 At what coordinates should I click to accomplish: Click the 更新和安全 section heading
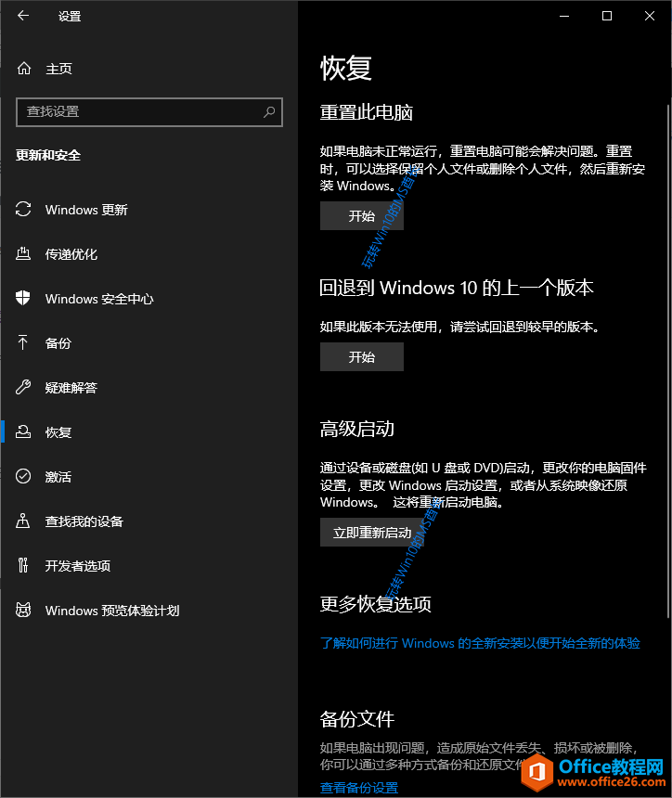tap(48, 155)
